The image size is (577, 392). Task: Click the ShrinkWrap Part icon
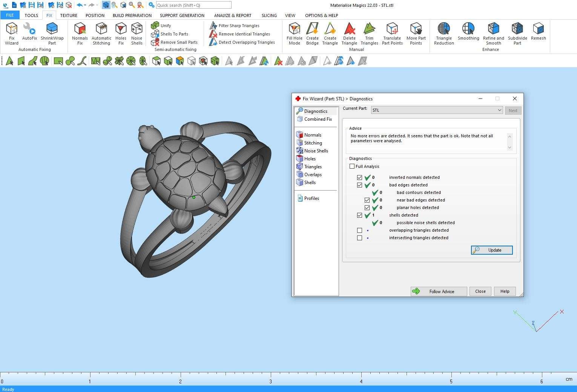pyautogui.click(x=52, y=33)
